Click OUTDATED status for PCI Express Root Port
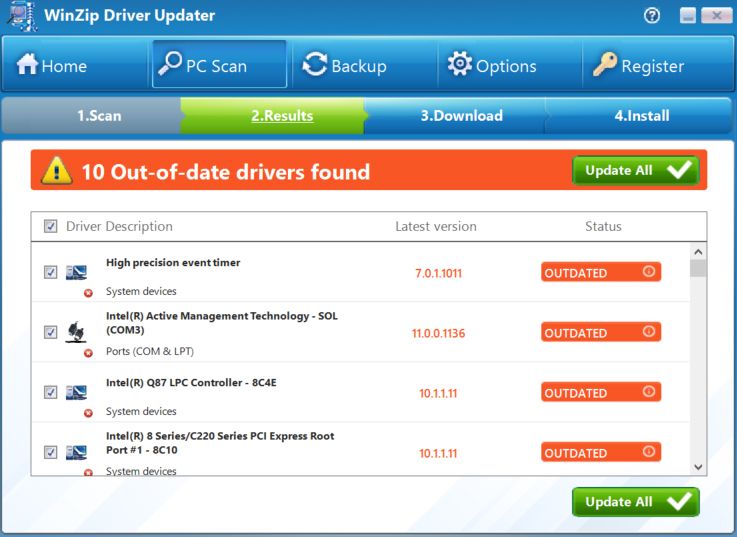 pos(601,452)
